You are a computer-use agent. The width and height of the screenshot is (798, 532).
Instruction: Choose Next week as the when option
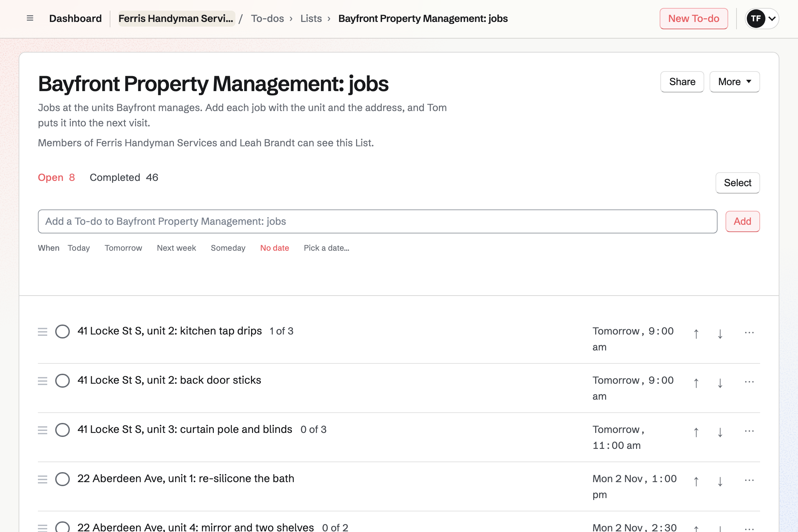tap(177, 248)
